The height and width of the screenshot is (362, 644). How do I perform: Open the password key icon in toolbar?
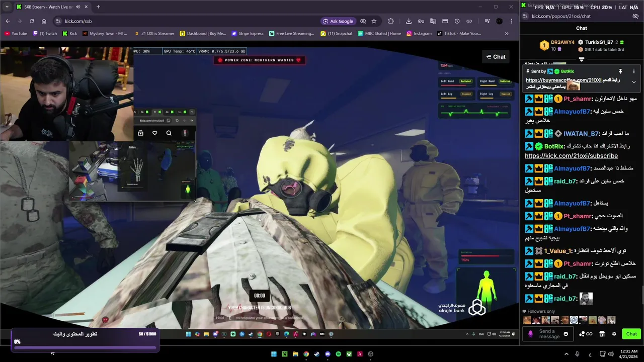click(421, 21)
